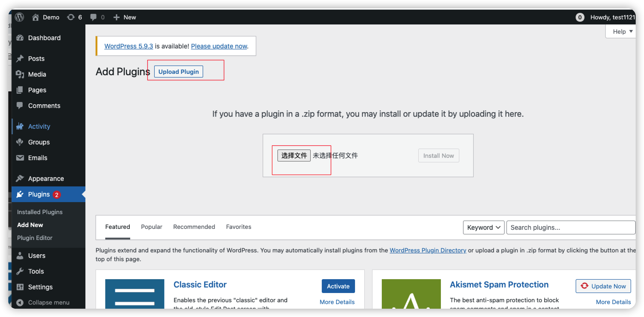Click the Activity sidebar icon
The width and height of the screenshot is (644, 317).
point(20,126)
